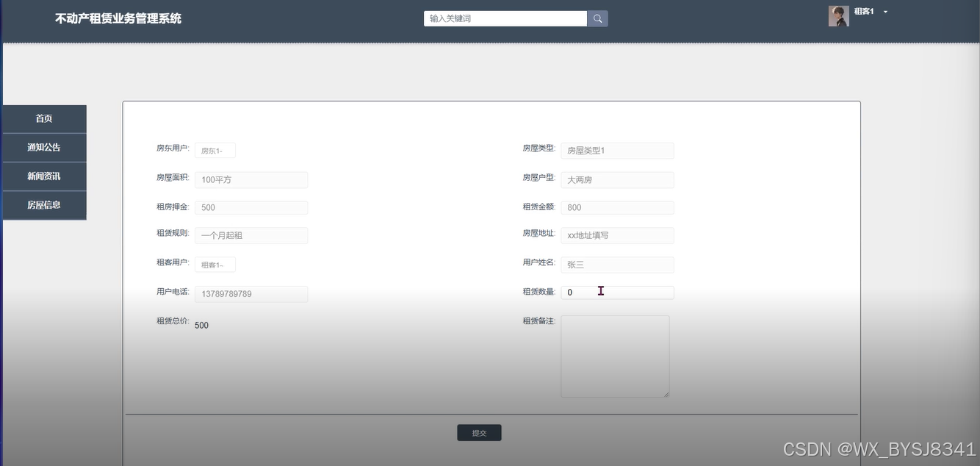Image resolution: width=980 pixels, height=466 pixels.
Task: Expand the 租客1 account dropdown arrow
Action: (885, 12)
